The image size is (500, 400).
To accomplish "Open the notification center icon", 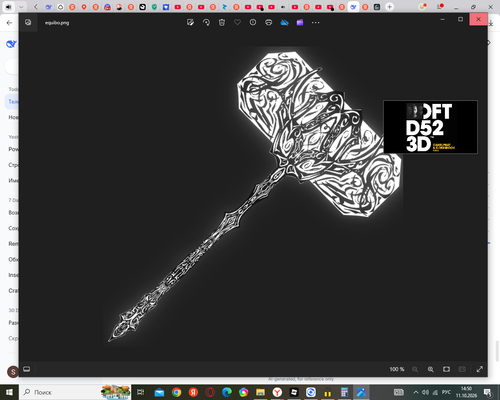I will 488,392.
